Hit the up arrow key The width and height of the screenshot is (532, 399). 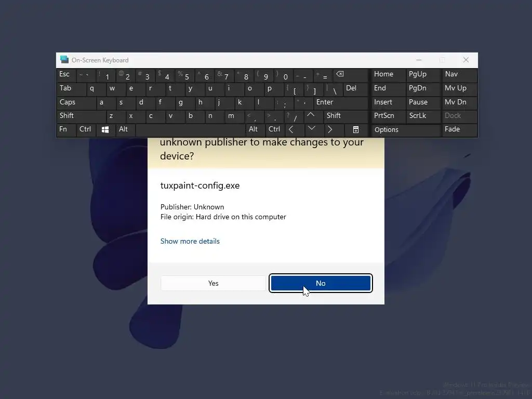point(313,116)
